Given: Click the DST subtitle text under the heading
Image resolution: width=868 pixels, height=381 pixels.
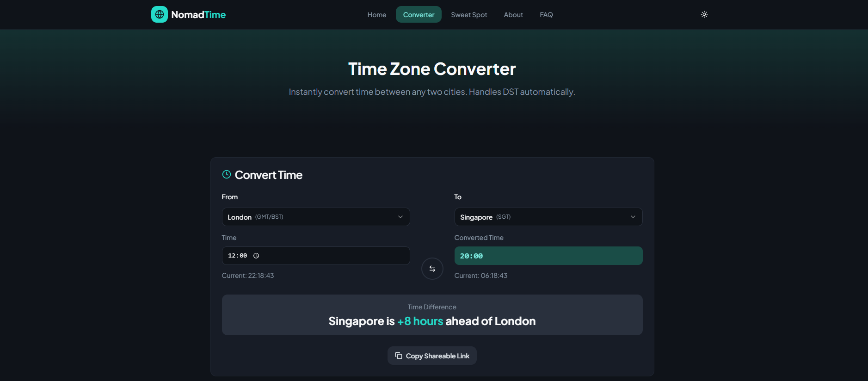Looking at the screenshot, I should click(x=432, y=92).
